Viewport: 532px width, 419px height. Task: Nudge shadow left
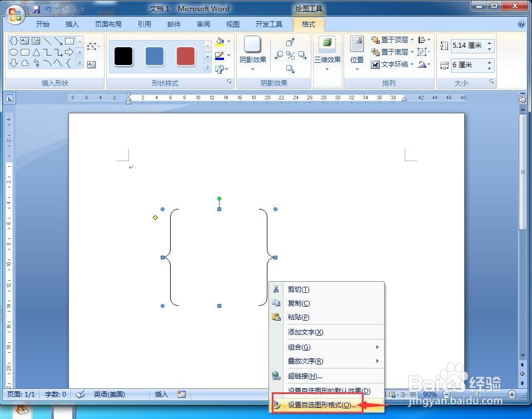[x=279, y=56]
